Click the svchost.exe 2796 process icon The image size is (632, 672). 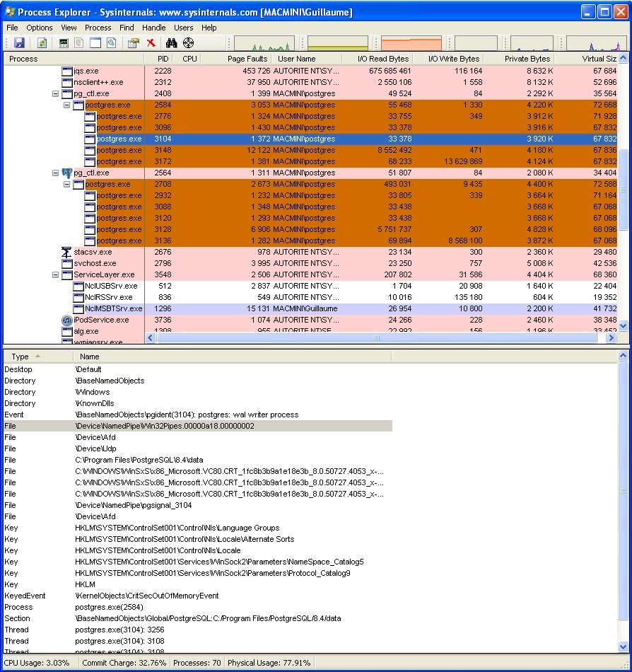[66, 264]
